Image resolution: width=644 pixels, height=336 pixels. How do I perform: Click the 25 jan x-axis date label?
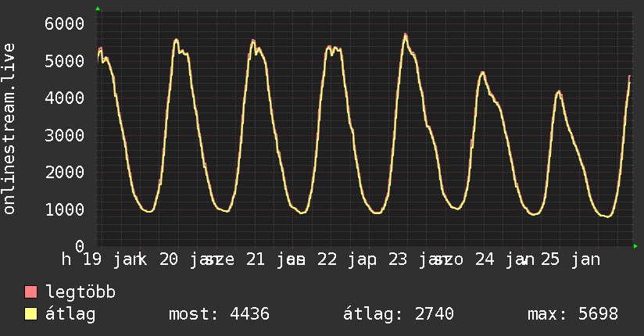(x=571, y=259)
